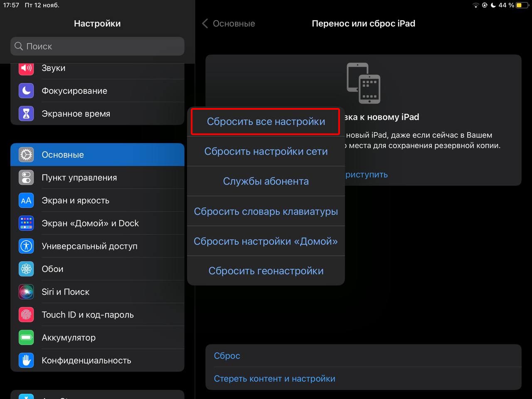Open the Touch ID и код-пароль row
Screen dimensions: 532x399
(x=97, y=315)
